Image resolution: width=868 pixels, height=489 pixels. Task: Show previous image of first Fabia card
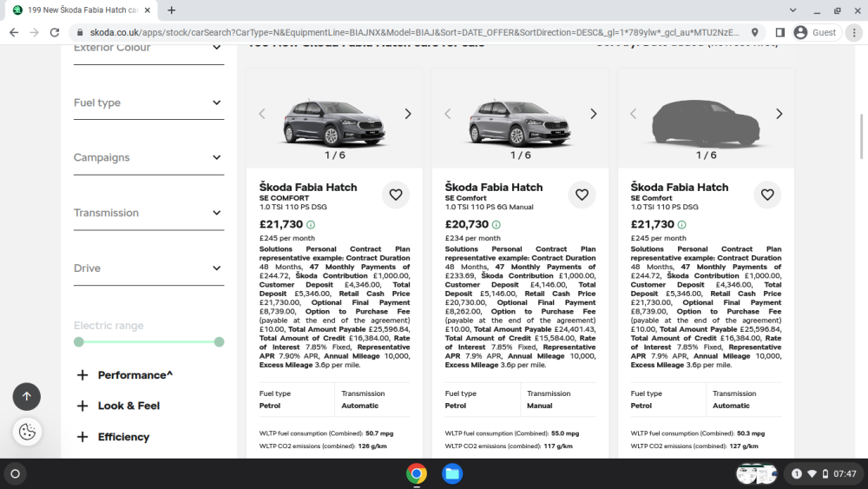click(x=262, y=114)
